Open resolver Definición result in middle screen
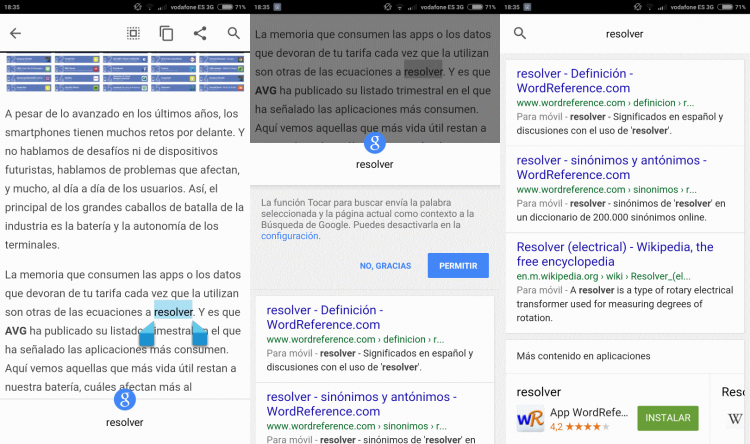750x444 pixels. pos(325,317)
